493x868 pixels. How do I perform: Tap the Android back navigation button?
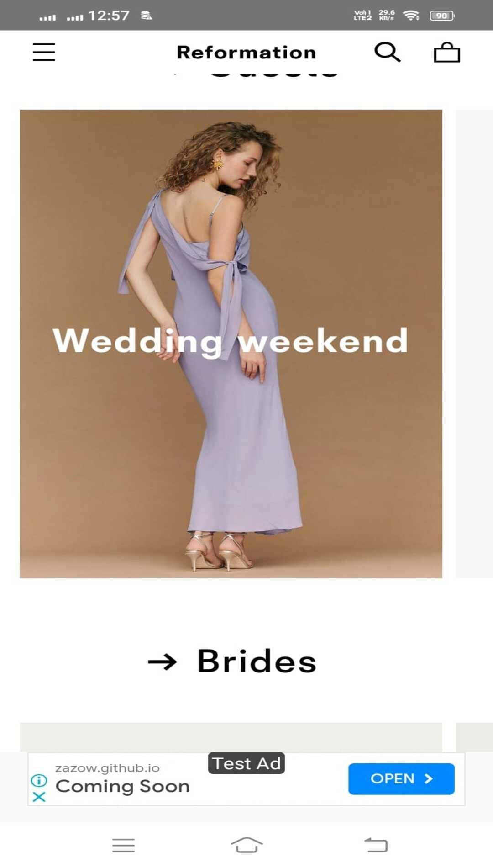coord(375,845)
